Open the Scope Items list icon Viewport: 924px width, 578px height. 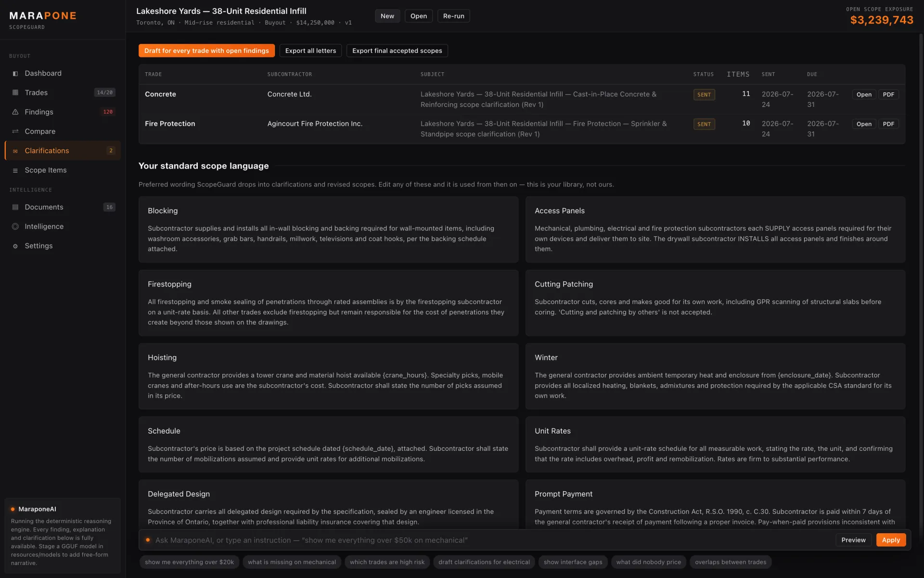[x=15, y=171]
